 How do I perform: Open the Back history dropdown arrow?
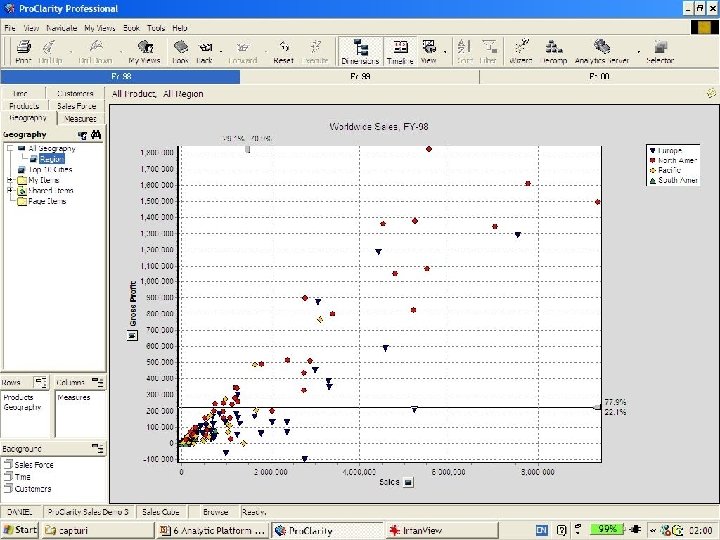click(221, 51)
